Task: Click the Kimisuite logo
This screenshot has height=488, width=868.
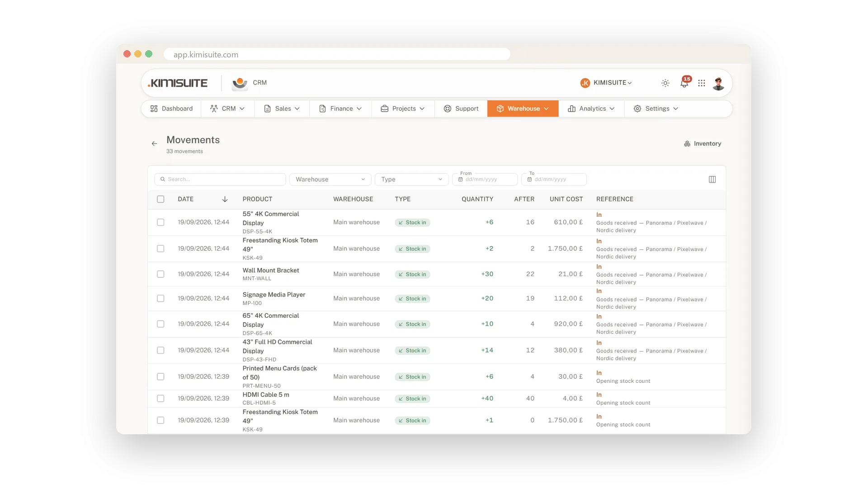Action: (178, 83)
